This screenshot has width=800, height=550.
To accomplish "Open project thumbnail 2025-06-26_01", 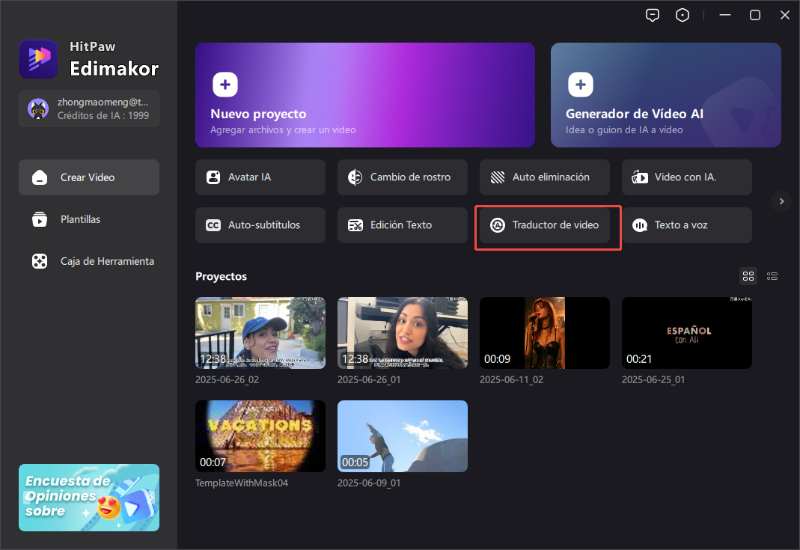I will (x=403, y=333).
